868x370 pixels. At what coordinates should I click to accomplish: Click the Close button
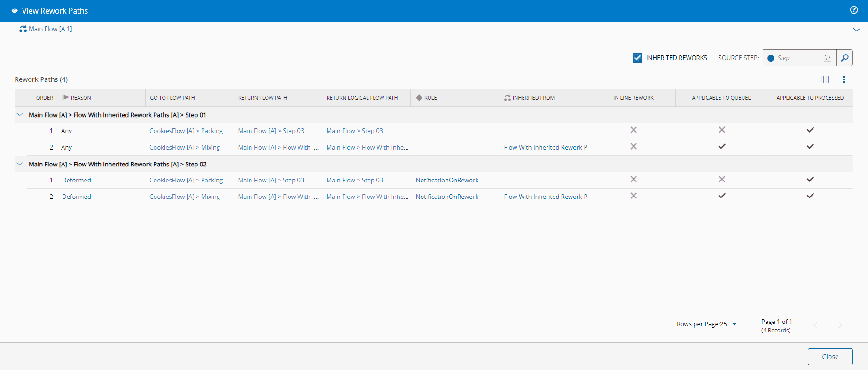click(x=830, y=357)
